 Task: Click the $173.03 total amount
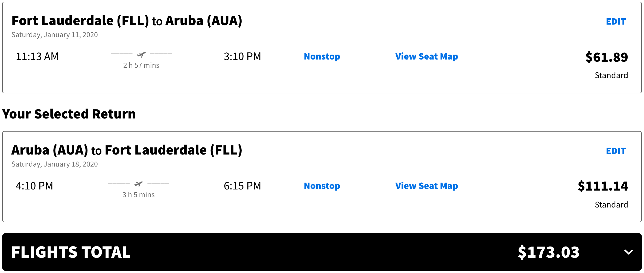click(548, 252)
